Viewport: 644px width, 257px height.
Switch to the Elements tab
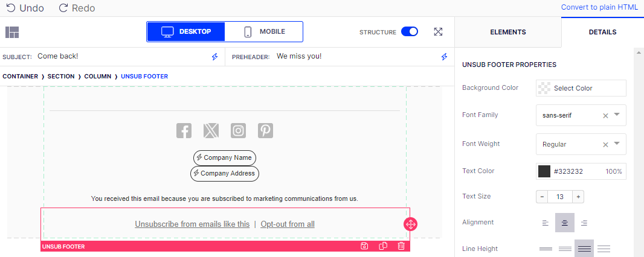tap(507, 32)
